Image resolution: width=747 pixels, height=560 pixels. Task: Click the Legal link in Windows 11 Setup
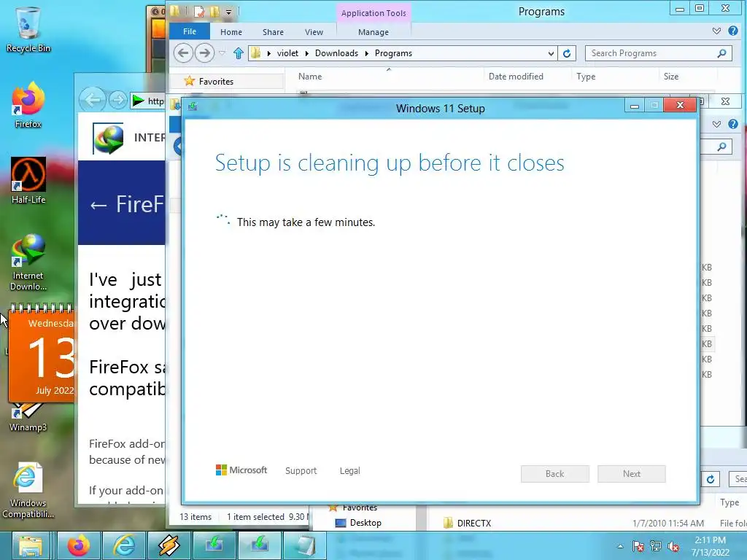click(x=349, y=470)
